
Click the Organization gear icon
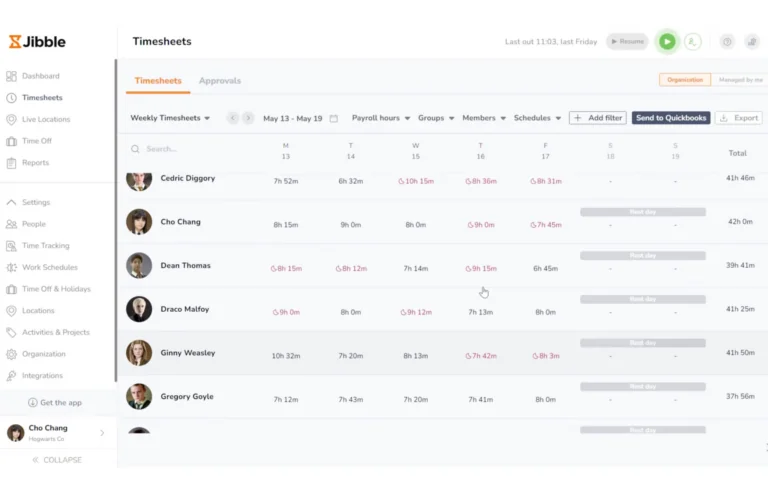tap(11, 354)
